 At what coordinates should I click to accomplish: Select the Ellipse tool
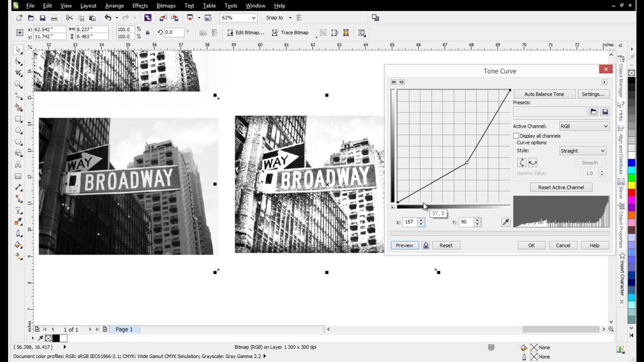tap(18, 131)
